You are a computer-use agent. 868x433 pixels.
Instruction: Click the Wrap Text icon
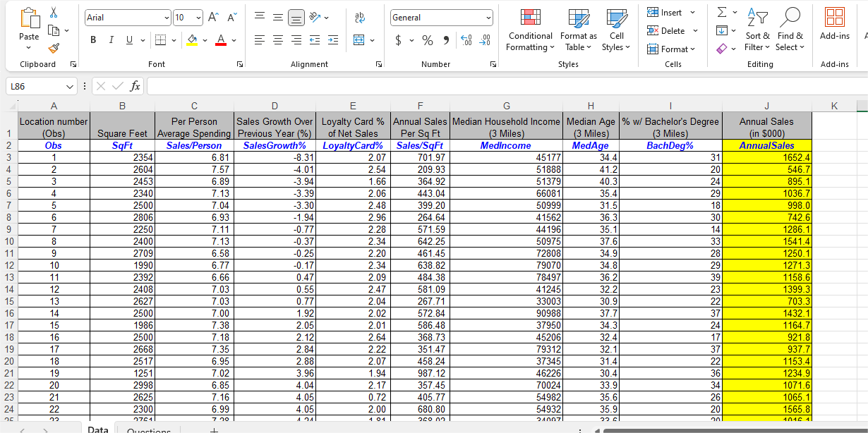(361, 16)
